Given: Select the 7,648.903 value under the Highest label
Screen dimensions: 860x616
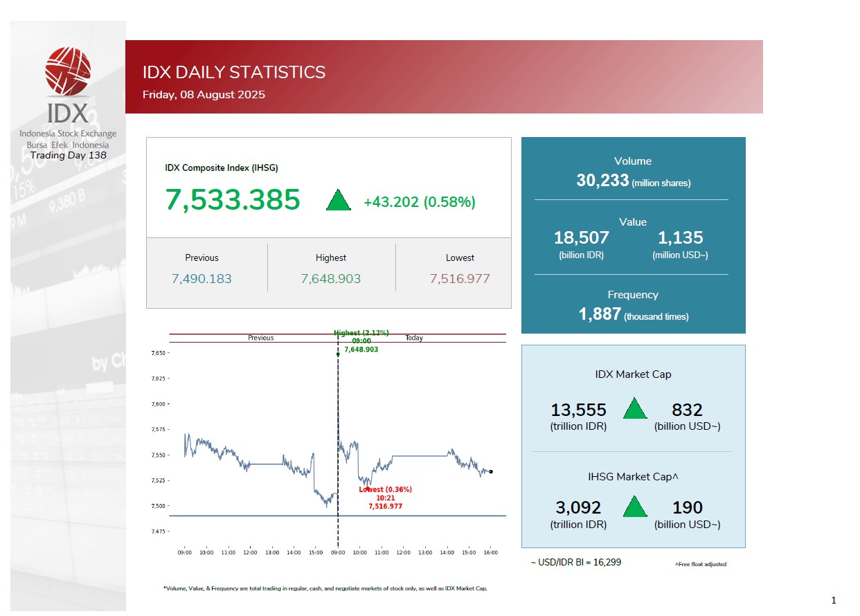Looking at the screenshot, I should 331,279.
